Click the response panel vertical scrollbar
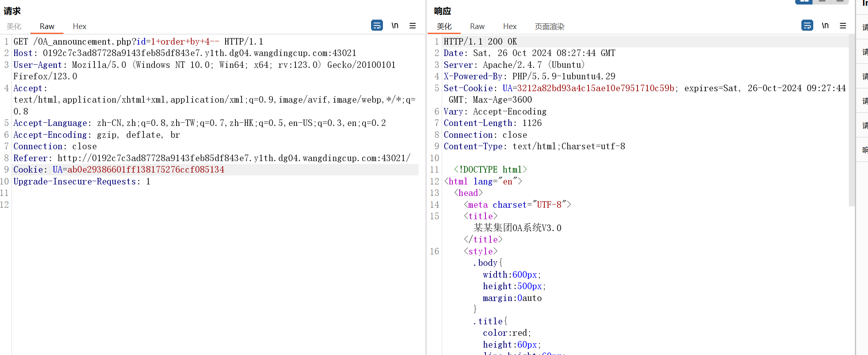This screenshot has height=355, width=868. tap(852, 121)
